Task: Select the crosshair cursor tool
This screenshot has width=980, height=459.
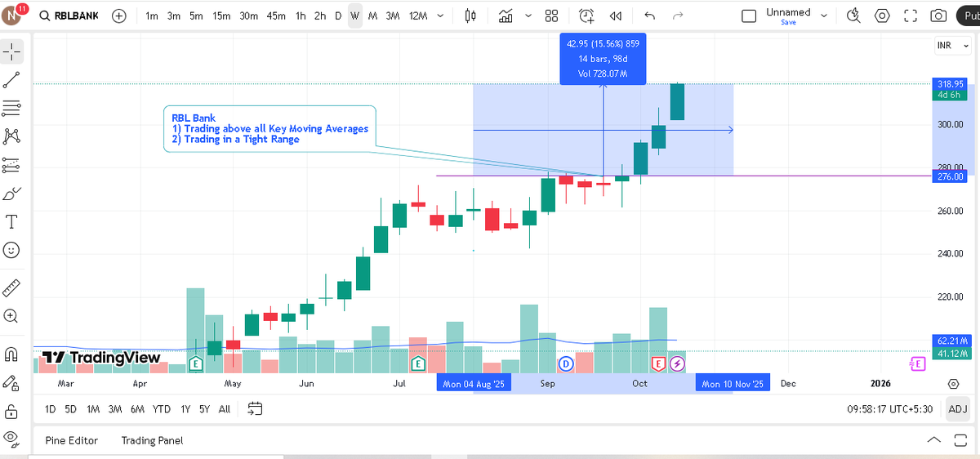Action: pos(11,51)
